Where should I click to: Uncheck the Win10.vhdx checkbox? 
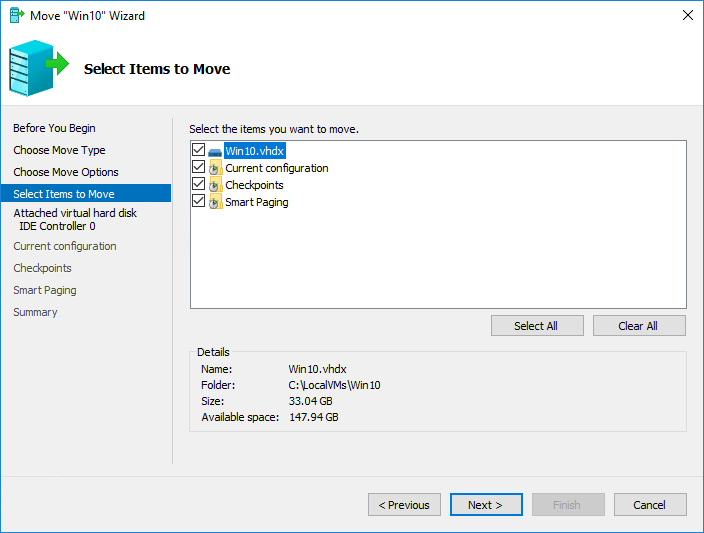click(198, 150)
